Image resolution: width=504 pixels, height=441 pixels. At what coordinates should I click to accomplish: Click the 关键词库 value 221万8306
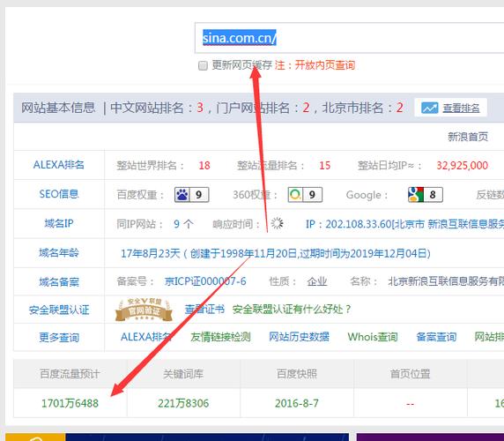pos(183,403)
